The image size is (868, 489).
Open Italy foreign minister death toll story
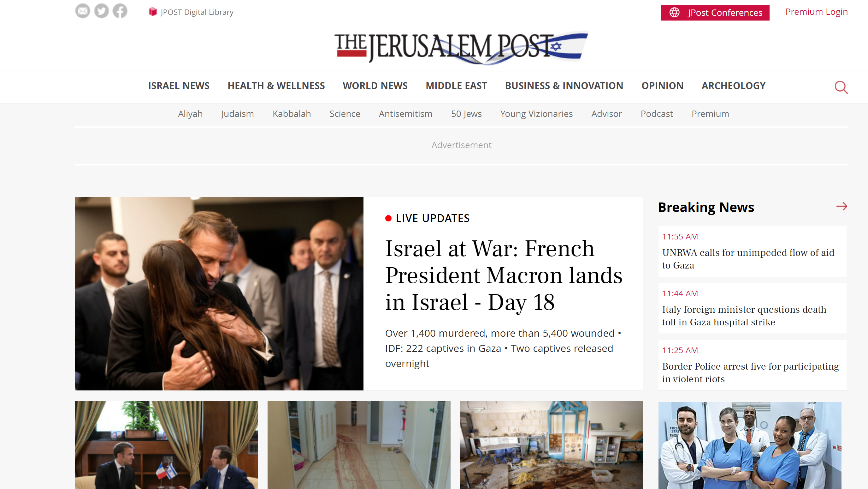(744, 315)
